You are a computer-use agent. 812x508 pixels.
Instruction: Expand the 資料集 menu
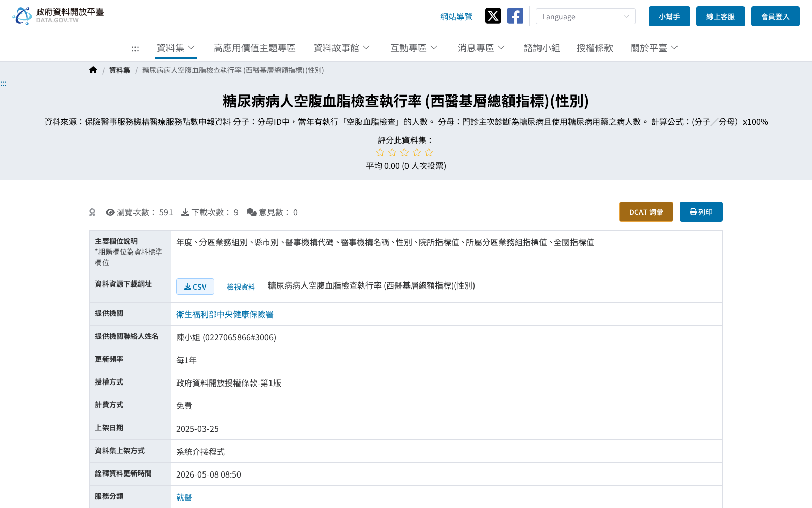pos(176,48)
